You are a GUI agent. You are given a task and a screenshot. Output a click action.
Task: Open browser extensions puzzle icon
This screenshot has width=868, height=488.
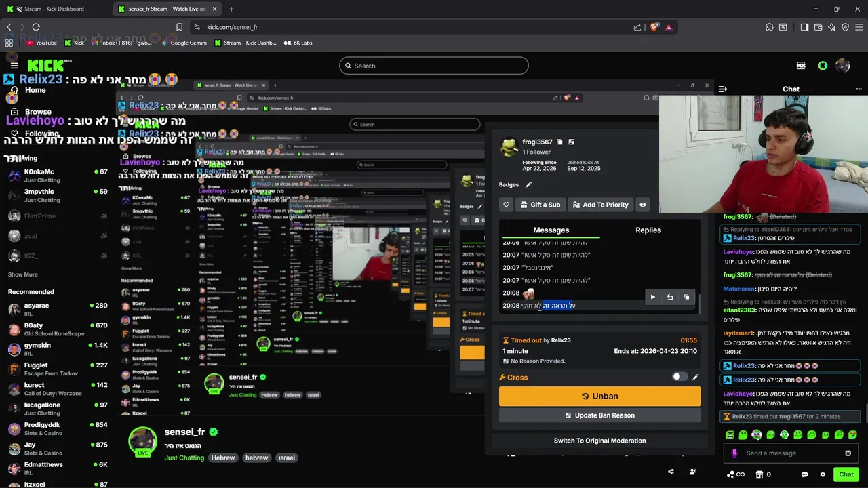pos(770,27)
